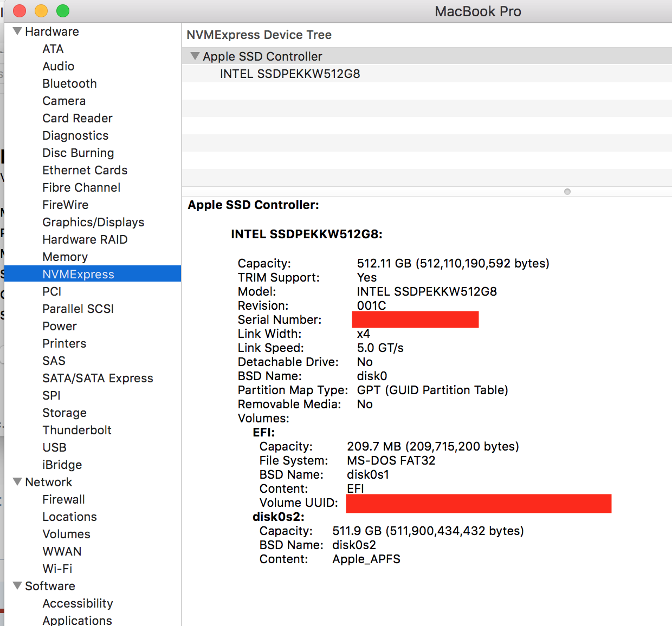Click the MacBook Pro window title
The width and height of the screenshot is (672, 626).
478,11
